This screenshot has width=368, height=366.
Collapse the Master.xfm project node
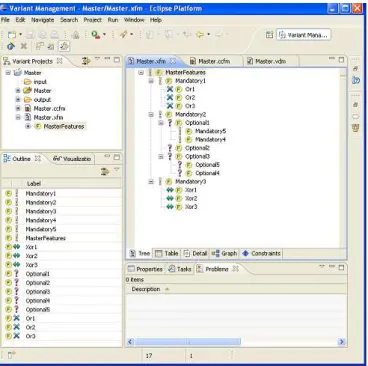18,117
